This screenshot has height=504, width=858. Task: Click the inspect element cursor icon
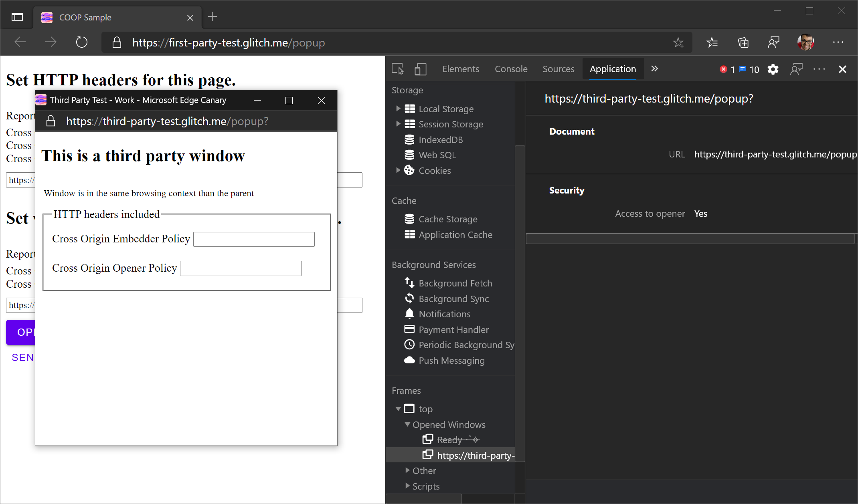[x=397, y=69]
